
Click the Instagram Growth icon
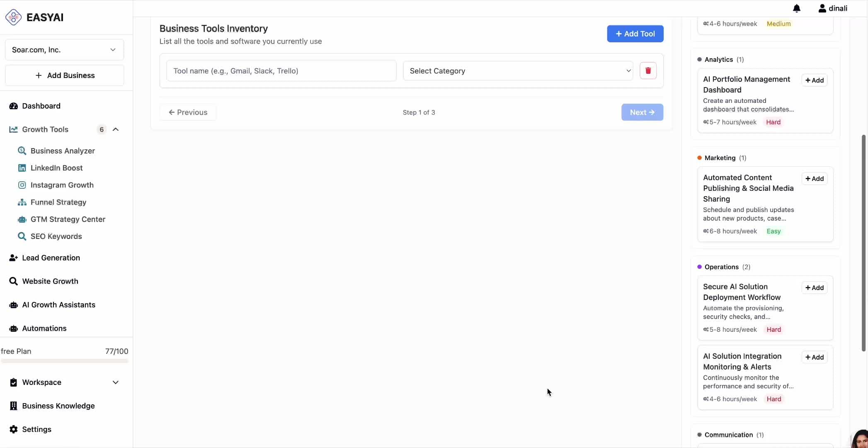pos(22,185)
